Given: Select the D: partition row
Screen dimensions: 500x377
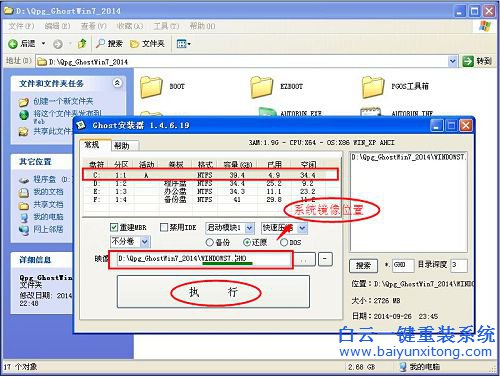Looking at the screenshot, I should pyautogui.click(x=210, y=183).
